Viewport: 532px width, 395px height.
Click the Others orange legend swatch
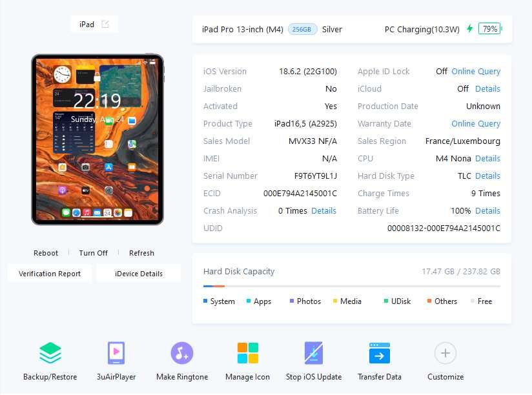tap(429, 301)
